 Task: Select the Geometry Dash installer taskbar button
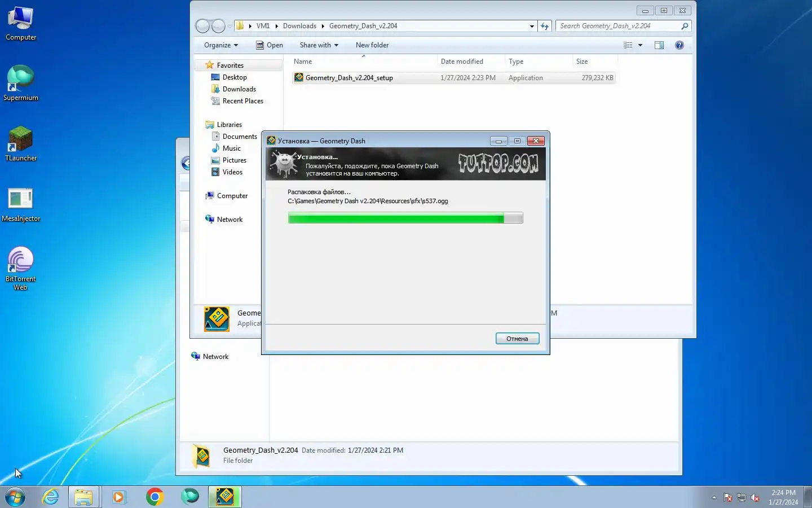click(x=225, y=497)
